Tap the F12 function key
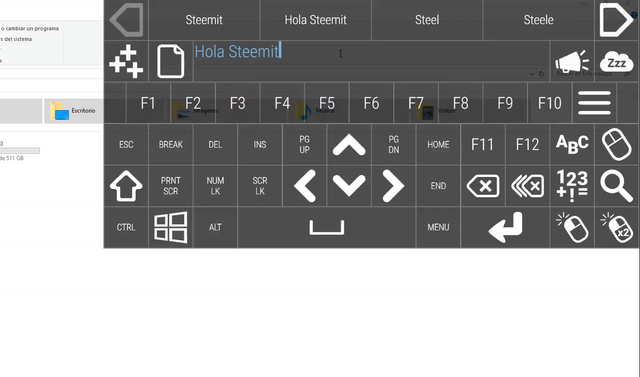The width and height of the screenshot is (640, 377). (x=527, y=144)
